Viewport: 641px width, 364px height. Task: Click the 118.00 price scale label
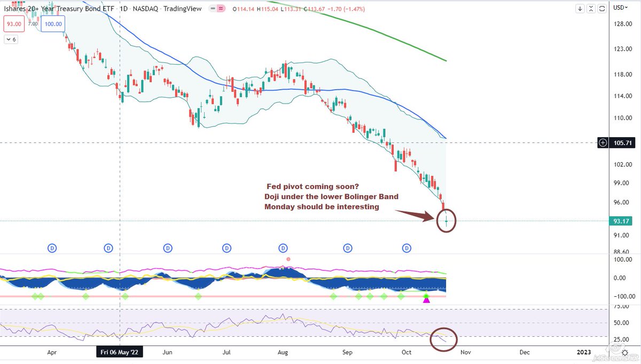(x=622, y=74)
